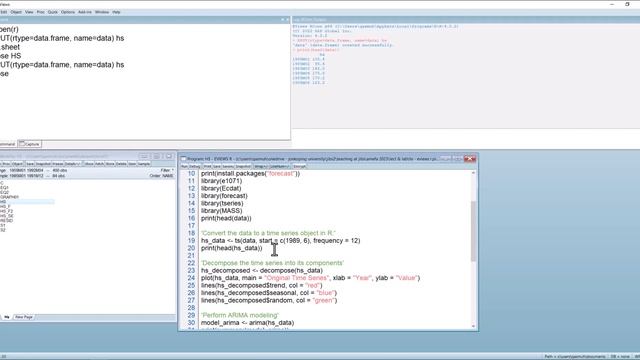640x360 pixels.
Task: Select HS_SE series in workfile
Action: click(x=7, y=216)
